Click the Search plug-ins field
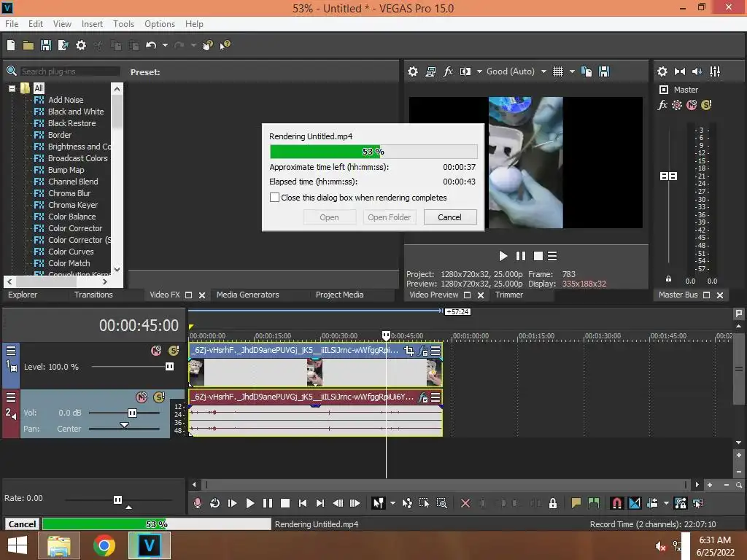Viewport: 747px width, 560px height. (x=69, y=71)
